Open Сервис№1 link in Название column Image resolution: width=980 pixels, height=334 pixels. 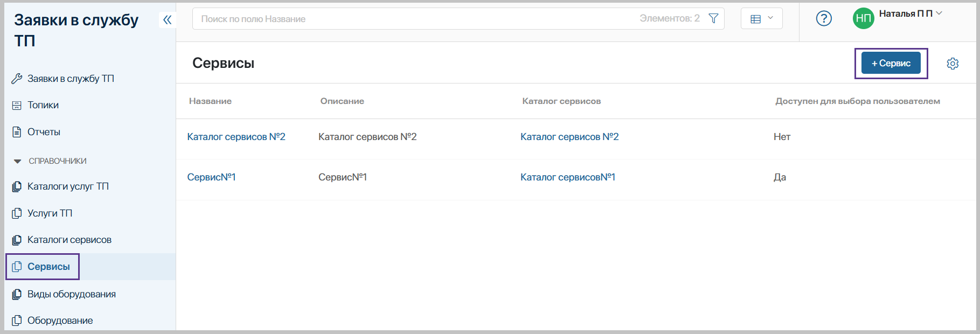pos(211,177)
